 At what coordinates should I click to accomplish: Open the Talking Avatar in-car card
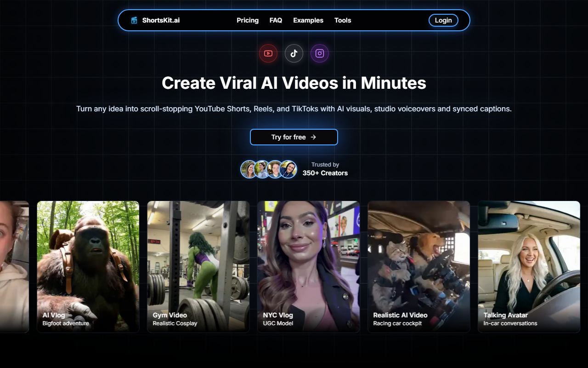click(529, 267)
